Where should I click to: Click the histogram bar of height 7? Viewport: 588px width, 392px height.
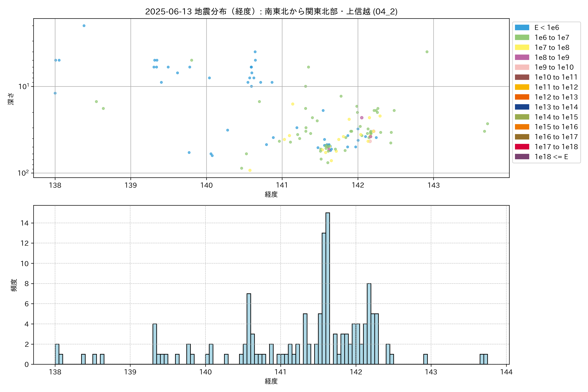(x=249, y=329)
